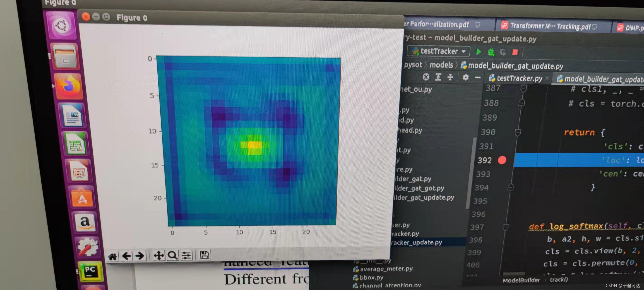Click the matplotlib back arrow icon
This screenshot has height=290, width=644.
pyautogui.click(x=127, y=256)
